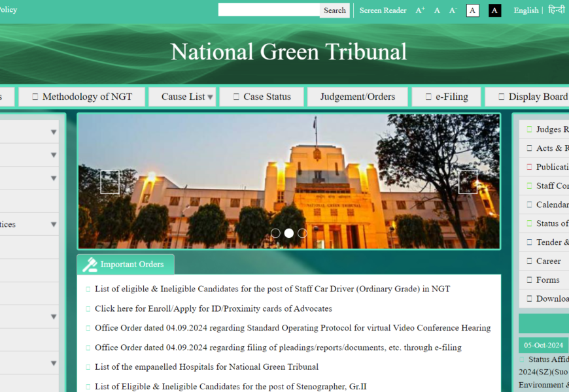The image size is (569, 392).
Task: Go to next slide in banner carousel
Action: tap(468, 182)
